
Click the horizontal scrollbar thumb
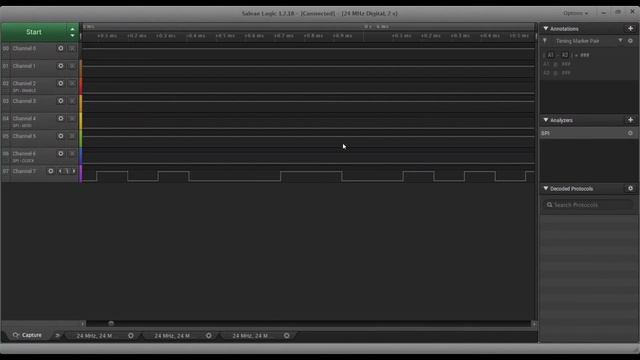(111, 323)
